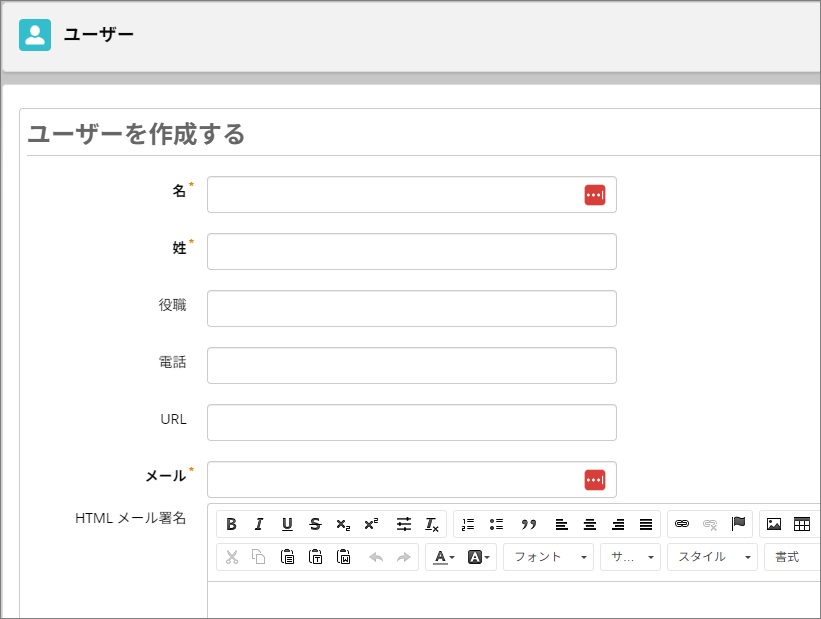Insert a table into the signature

pyautogui.click(x=801, y=524)
